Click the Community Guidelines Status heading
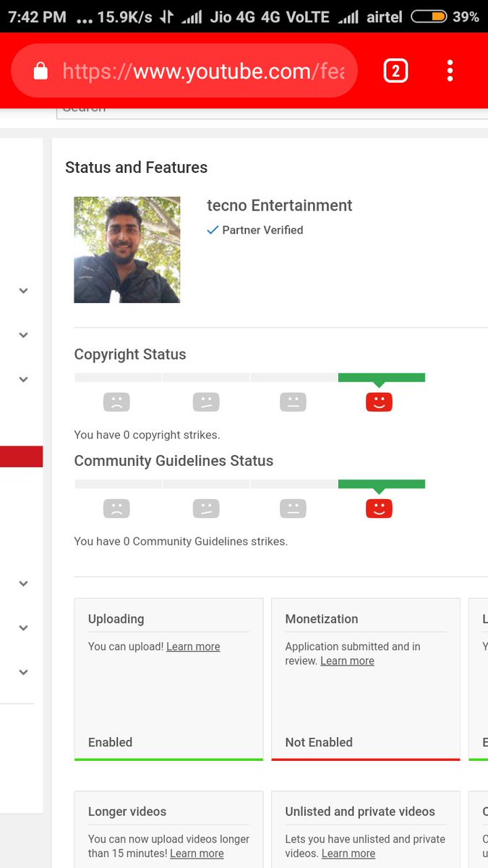Screen dimensions: 488x868 (174, 461)
